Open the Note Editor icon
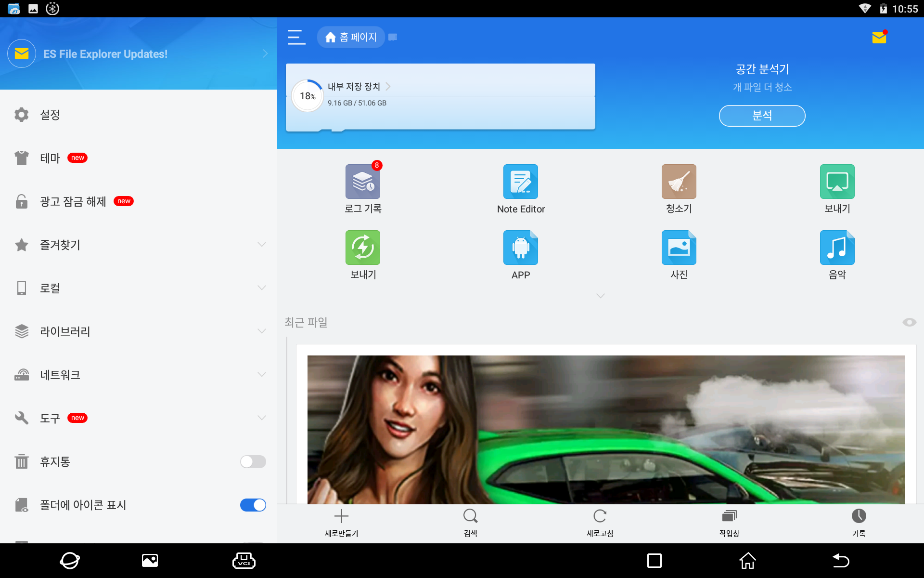 point(521,182)
